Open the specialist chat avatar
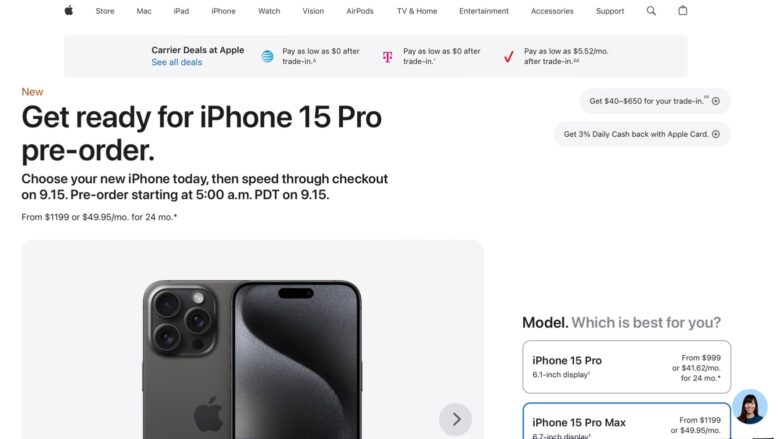 750,406
